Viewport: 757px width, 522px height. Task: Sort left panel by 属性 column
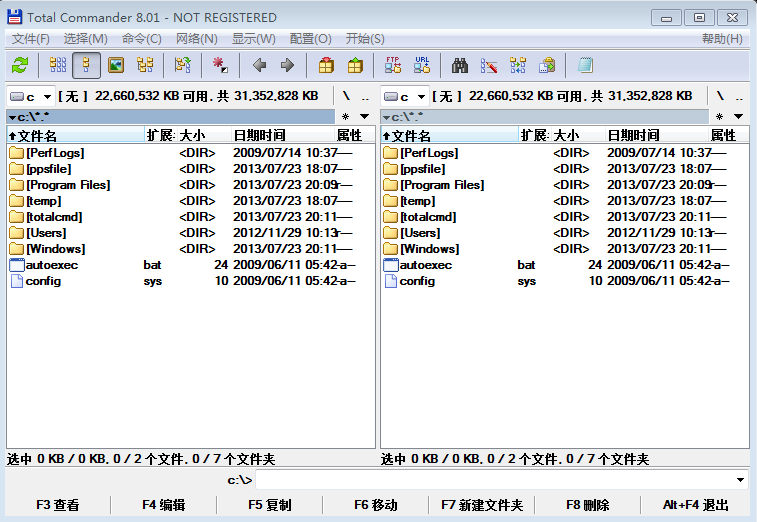click(355, 135)
